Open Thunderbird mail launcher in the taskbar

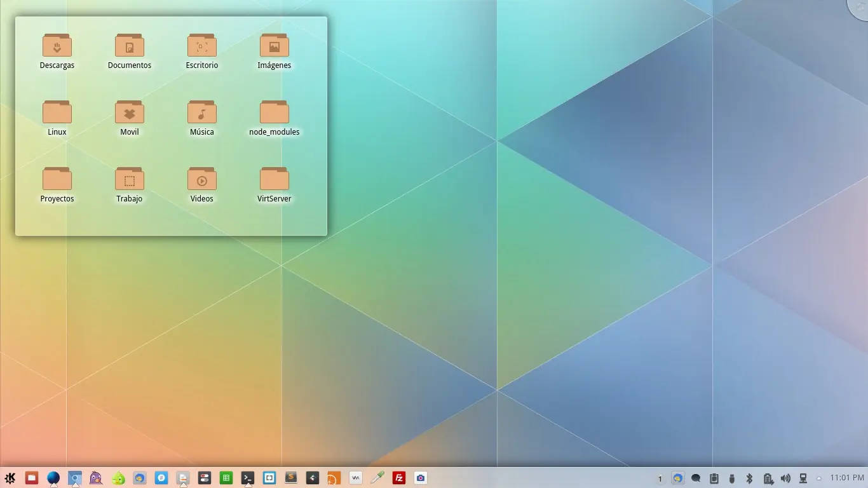[140, 478]
